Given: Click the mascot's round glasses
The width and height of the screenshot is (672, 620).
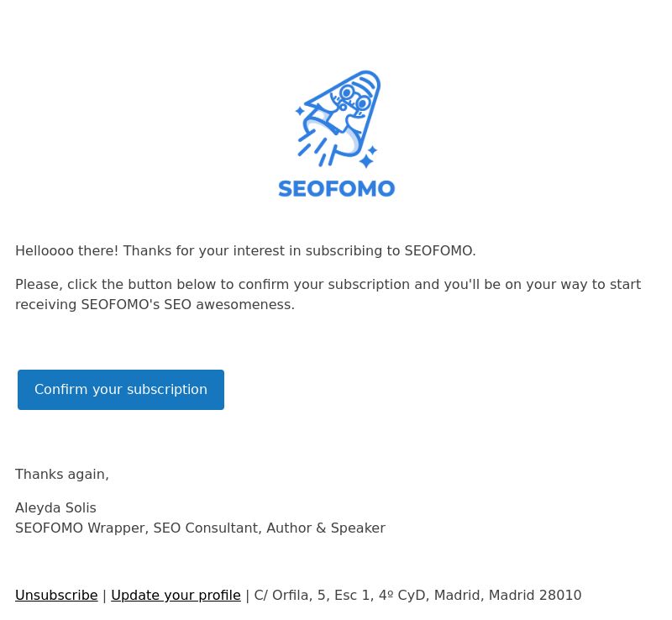Looking at the screenshot, I should click(354, 97).
